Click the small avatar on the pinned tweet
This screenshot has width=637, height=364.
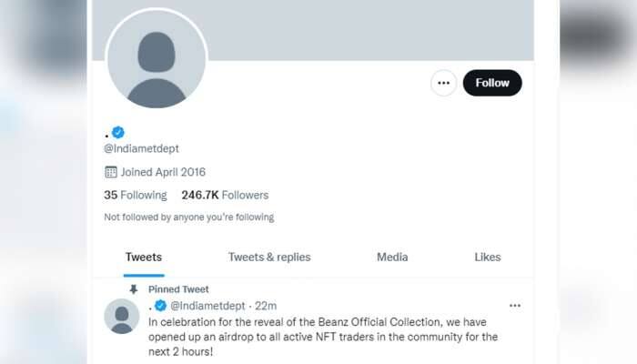point(121,317)
